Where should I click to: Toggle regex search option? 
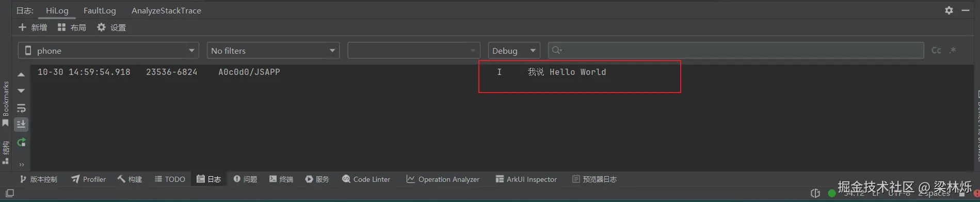[953, 50]
